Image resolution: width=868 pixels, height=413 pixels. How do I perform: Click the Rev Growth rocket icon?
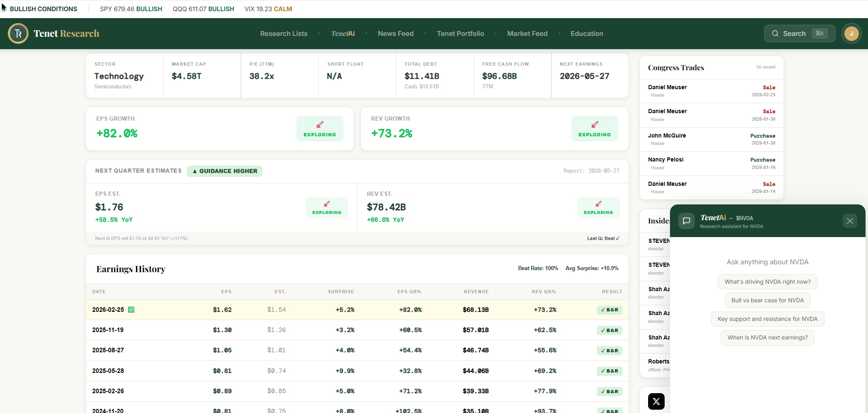595,124
